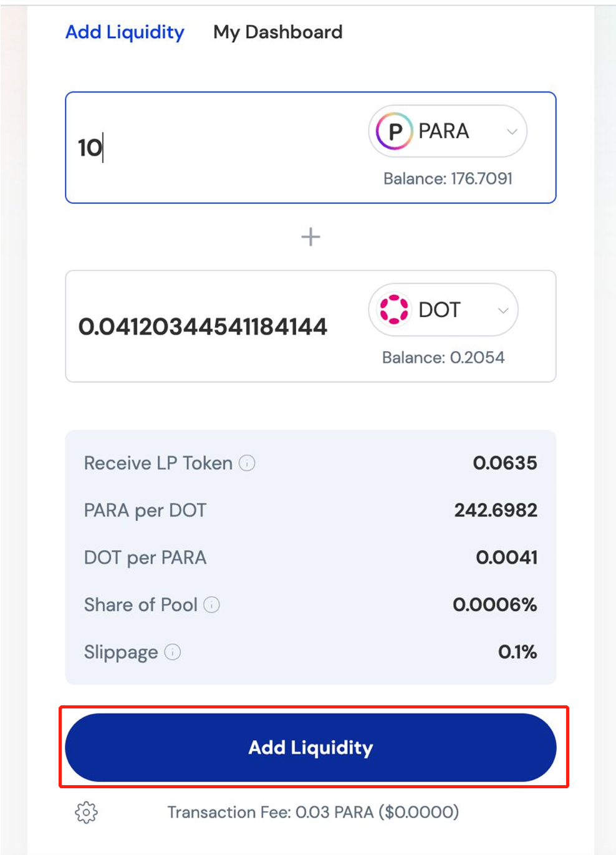Click info icon beside Receive LP Token

[248, 463]
